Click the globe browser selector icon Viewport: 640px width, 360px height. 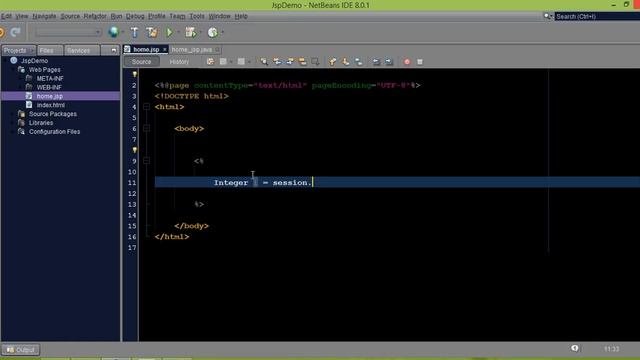[113, 32]
